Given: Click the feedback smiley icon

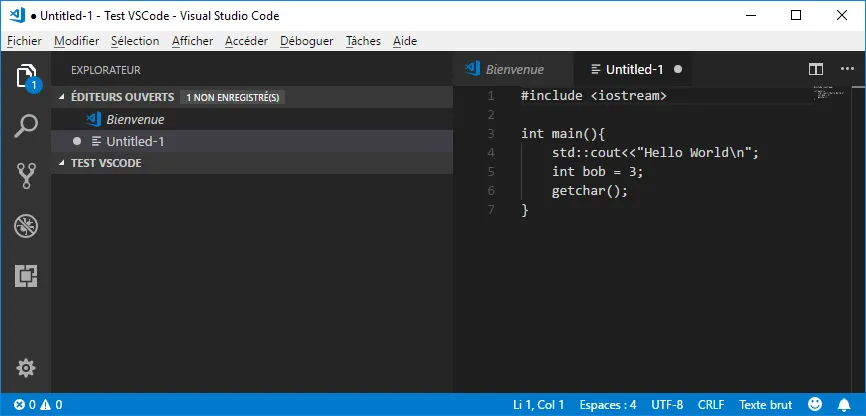Looking at the screenshot, I should (815, 405).
